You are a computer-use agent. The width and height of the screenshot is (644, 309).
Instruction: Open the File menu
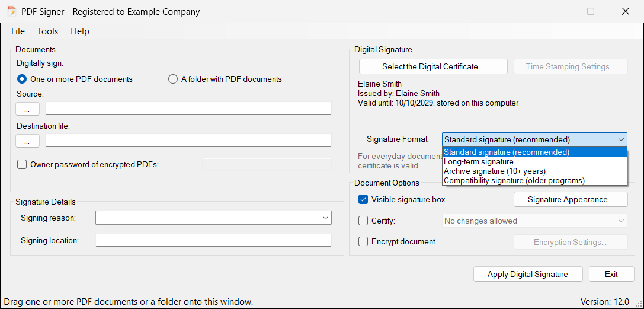pyautogui.click(x=18, y=31)
